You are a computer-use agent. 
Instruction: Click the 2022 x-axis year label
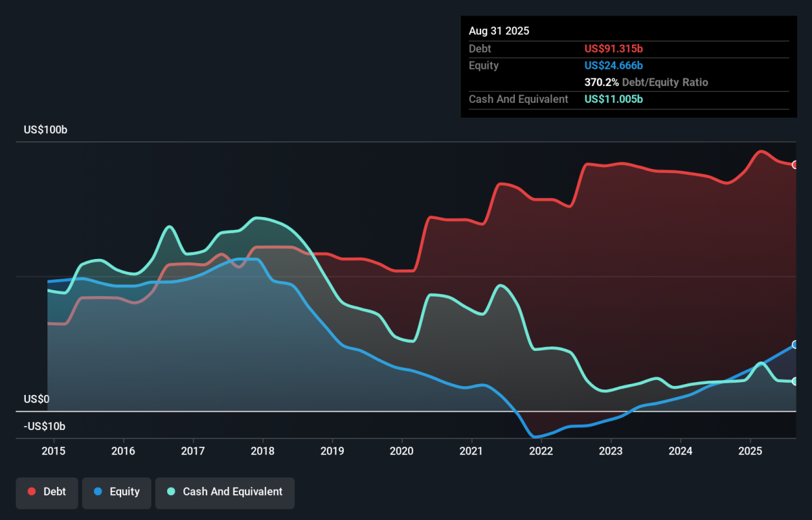[x=541, y=451]
